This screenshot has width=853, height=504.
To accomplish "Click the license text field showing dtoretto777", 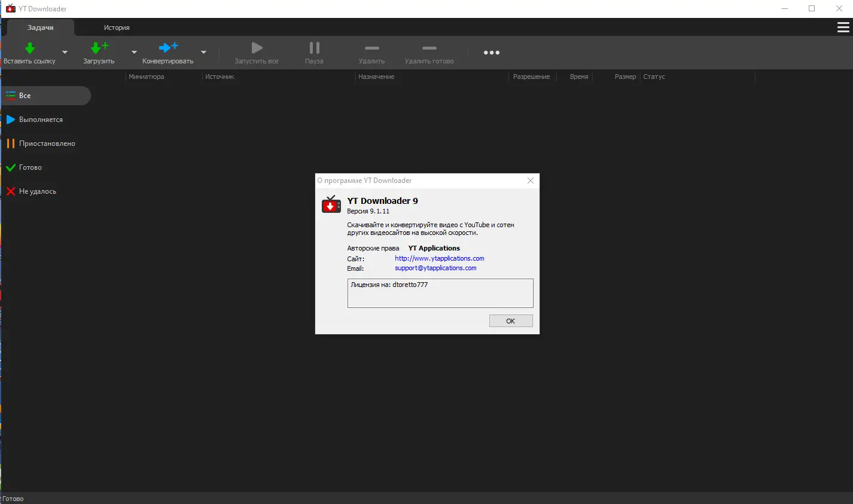I will click(x=440, y=293).
